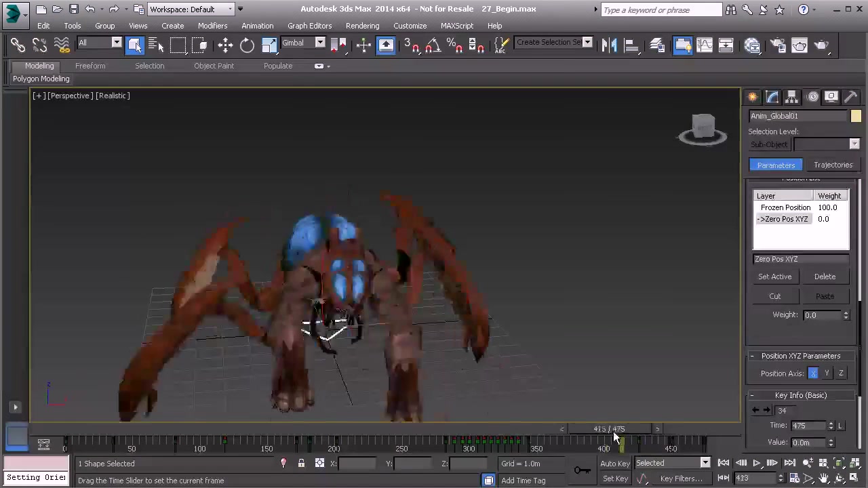Select the Select and Link tool
The image size is (868, 488).
(x=18, y=45)
